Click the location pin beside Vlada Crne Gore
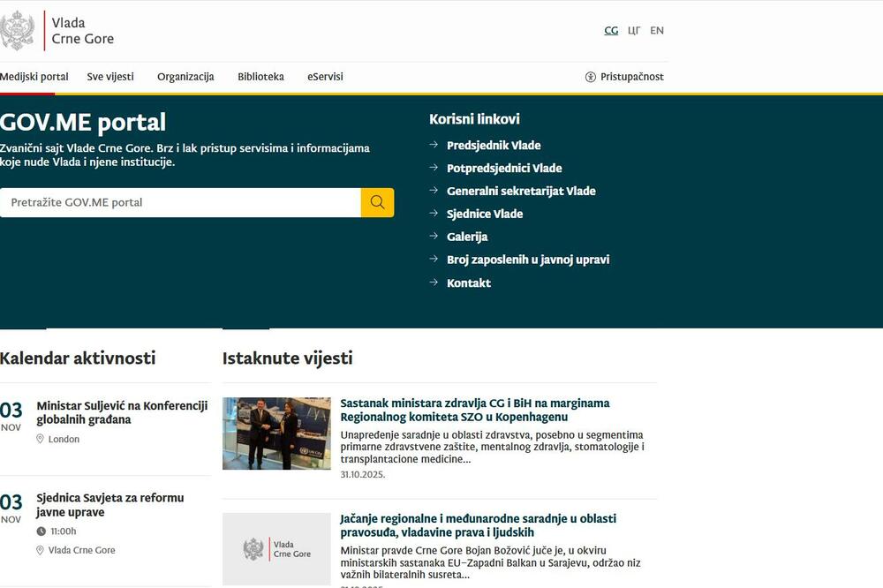Screen dimensions: 883x588 point(39,549)
